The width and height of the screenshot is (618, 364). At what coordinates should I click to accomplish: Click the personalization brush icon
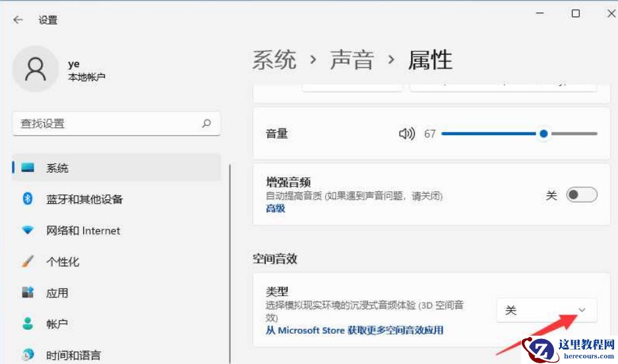pos(28,260)
